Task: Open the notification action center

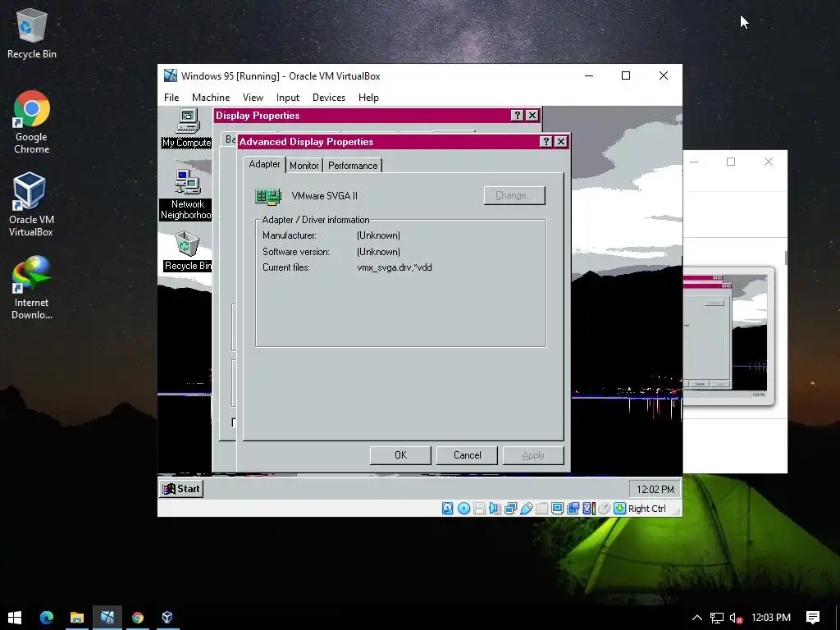Action: pyautogui.click(x=813, y=618)
